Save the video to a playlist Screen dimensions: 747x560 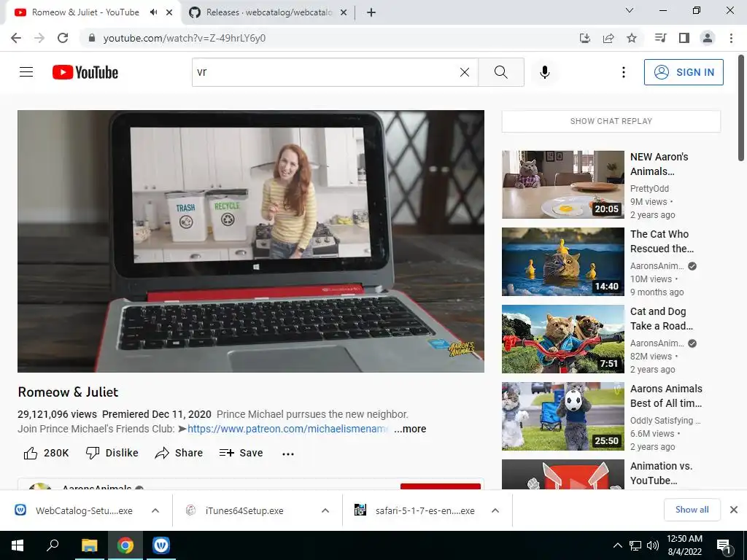pyautogui.click(x=241, y=453)
